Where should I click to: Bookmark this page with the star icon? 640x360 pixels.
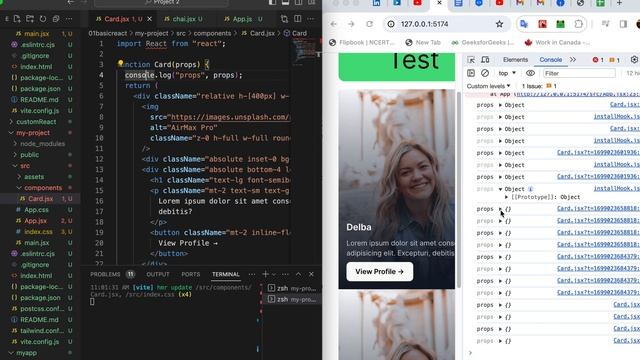click(499, 24)
